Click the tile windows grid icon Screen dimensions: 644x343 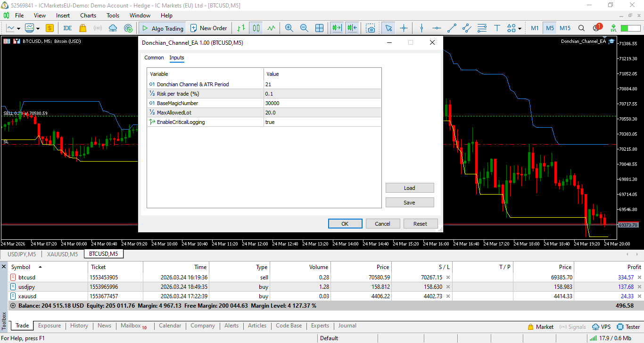tap(319, 28)
